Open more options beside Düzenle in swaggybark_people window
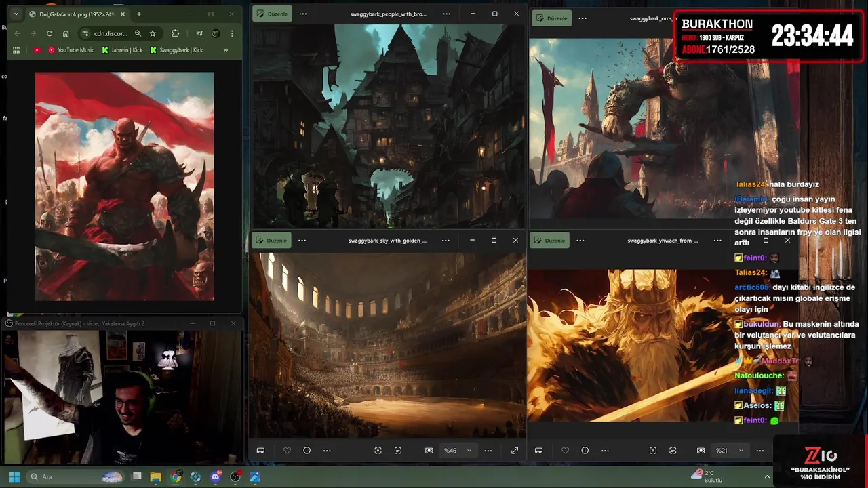This screenshot has width=868, height=488. [303, 14]
